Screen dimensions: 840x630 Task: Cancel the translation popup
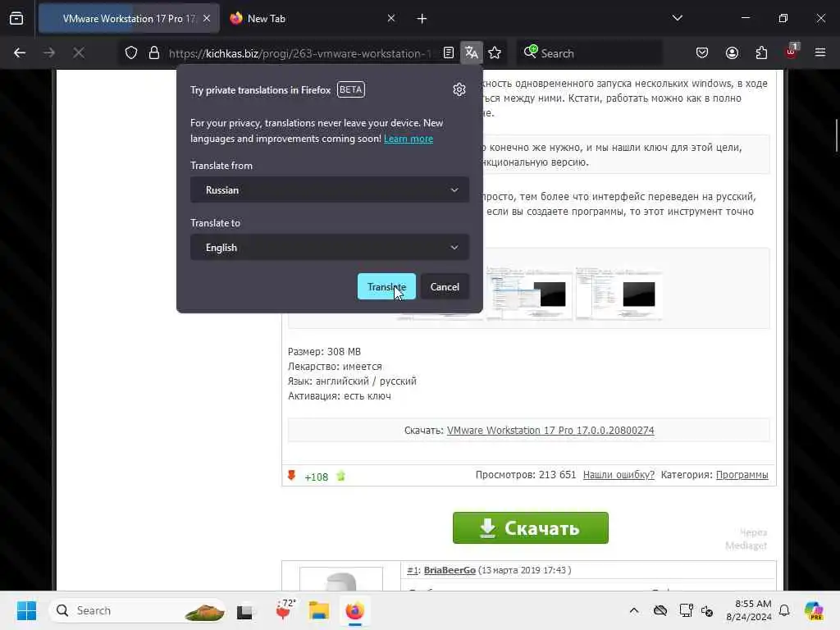[x=445, y=286]
